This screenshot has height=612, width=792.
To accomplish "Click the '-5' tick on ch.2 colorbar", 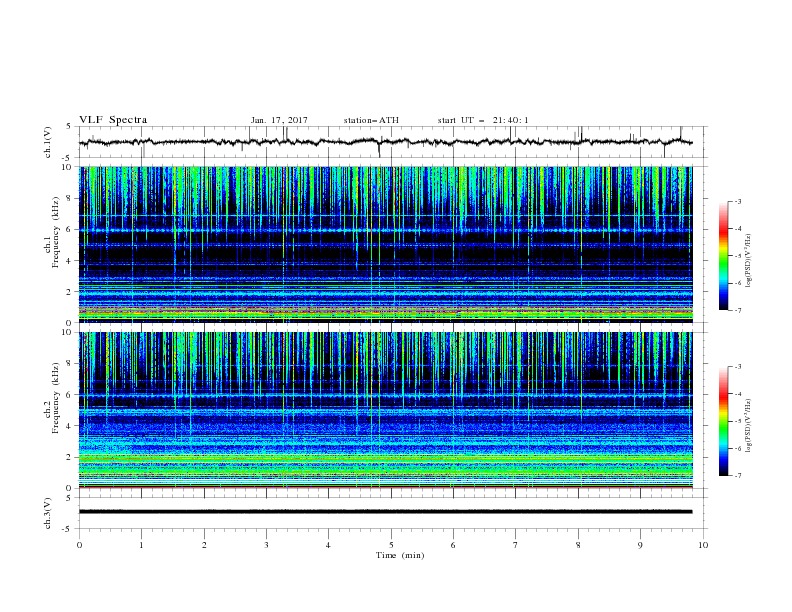I will 737,421.
